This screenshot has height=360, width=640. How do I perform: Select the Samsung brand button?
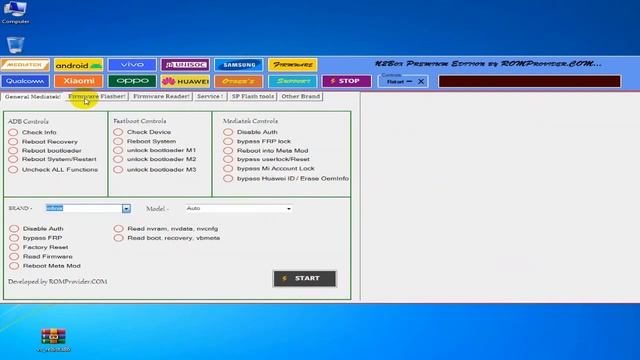click(239, 65)
